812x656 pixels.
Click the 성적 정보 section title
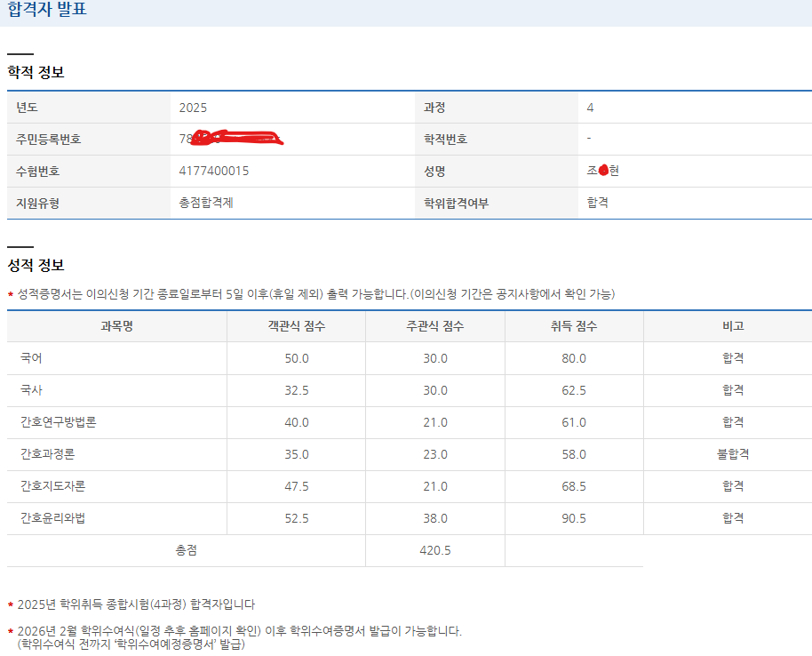tap(36, 265)
